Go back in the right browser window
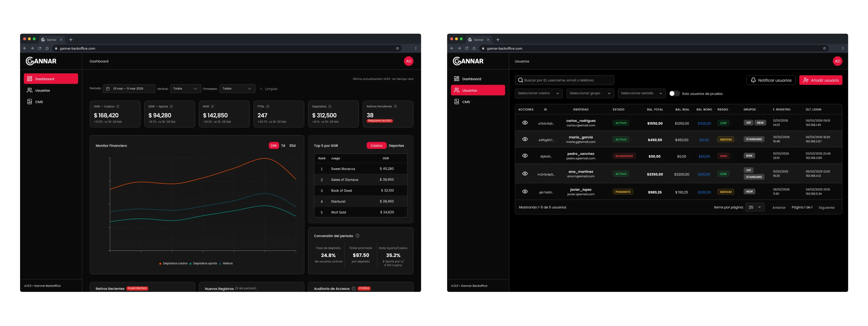Viewport: 868px width, 326px height. (452, 48)
